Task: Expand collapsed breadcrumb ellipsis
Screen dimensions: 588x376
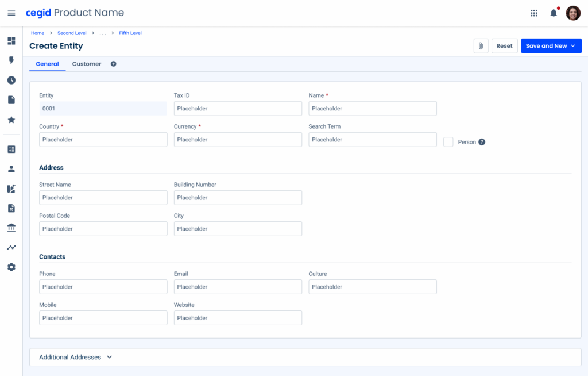Action: [x=103, y=33]
